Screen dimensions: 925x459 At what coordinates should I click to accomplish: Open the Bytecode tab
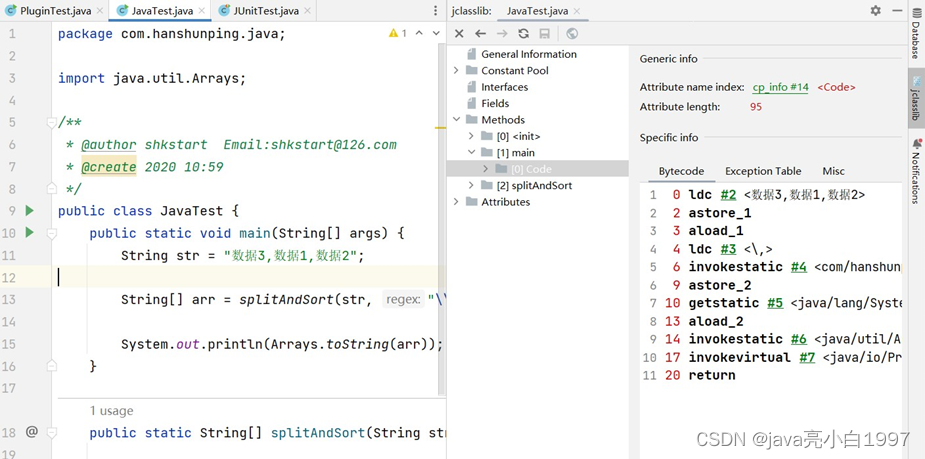[681, 171]
